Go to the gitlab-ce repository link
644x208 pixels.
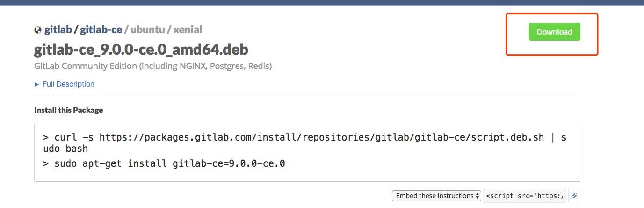tap(101, 30)
